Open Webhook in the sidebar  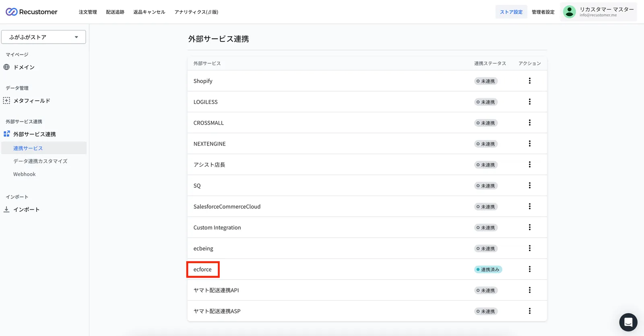coord(25,174)
